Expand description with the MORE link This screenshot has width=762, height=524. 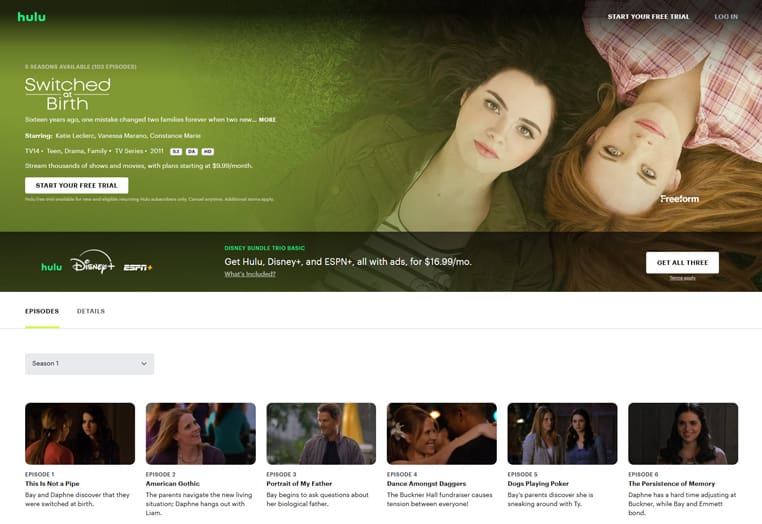pos(267,120)
